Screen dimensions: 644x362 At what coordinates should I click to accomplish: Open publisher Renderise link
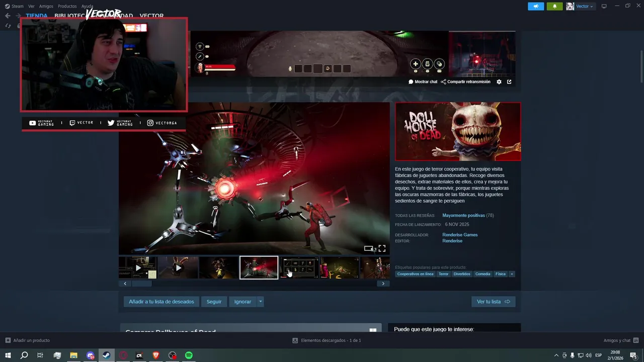click(x=452, y=241)
